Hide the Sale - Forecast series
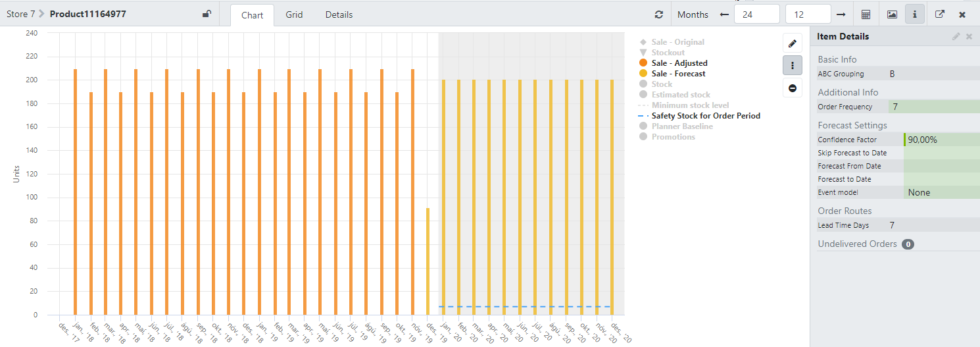 click(678, 74)
